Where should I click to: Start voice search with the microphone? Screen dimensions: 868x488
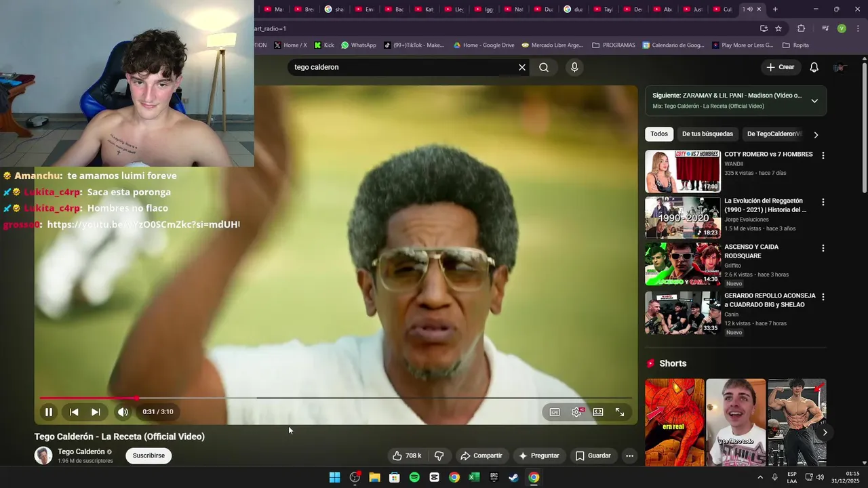click(x=574, y=67)
